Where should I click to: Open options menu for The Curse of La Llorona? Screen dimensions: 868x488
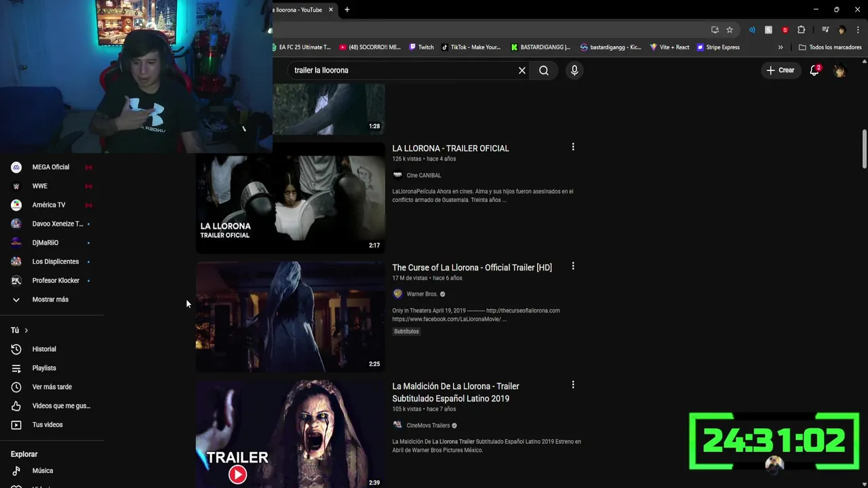click(x=573, y=266)
